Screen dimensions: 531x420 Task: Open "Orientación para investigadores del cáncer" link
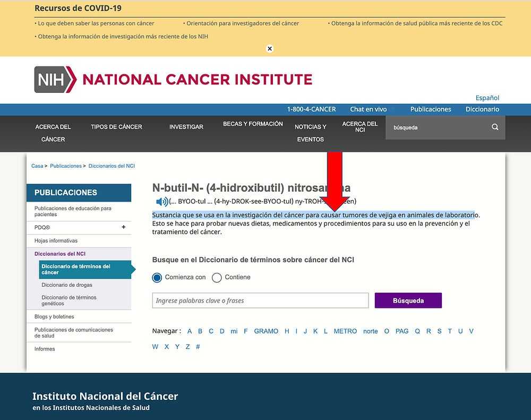(243, 23)
